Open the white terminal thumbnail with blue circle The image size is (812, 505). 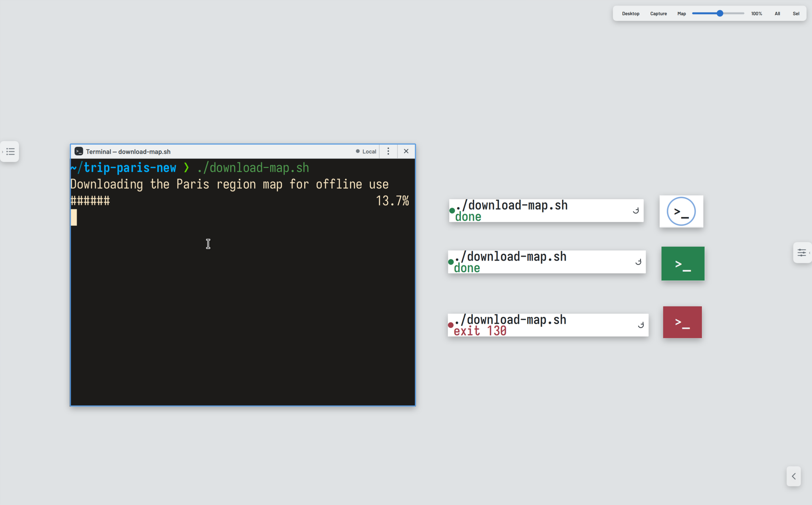681,211
